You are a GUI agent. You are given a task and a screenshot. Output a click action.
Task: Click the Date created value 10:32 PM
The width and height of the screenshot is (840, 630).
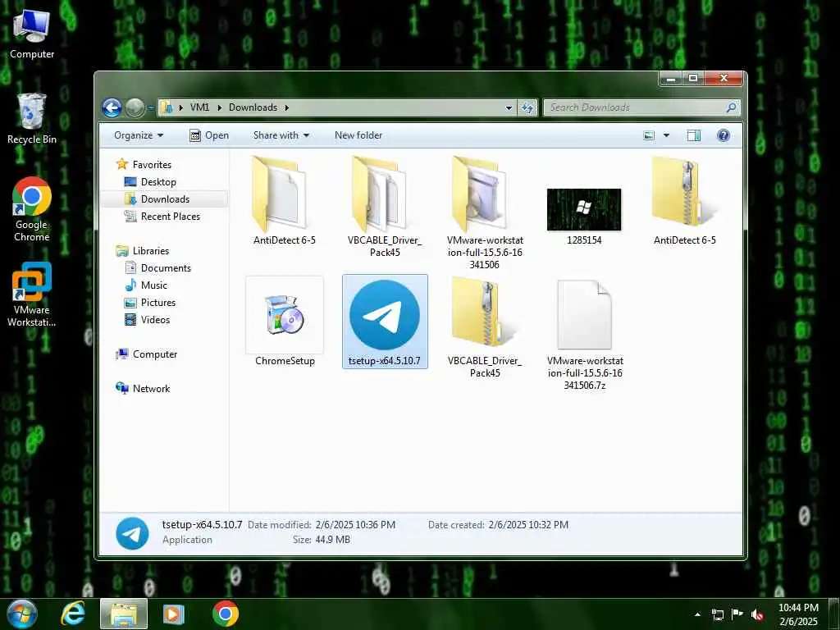[528, 526]
